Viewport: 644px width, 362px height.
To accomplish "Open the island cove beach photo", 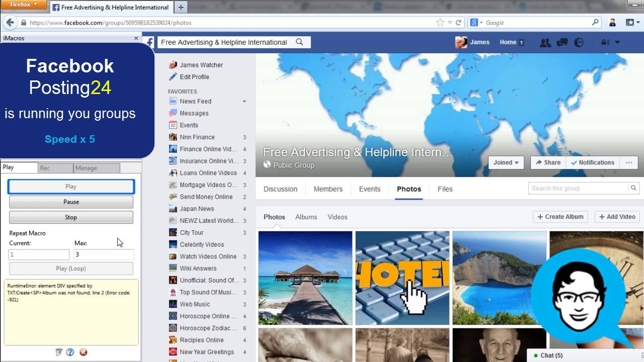I will (x=500, y=278).
